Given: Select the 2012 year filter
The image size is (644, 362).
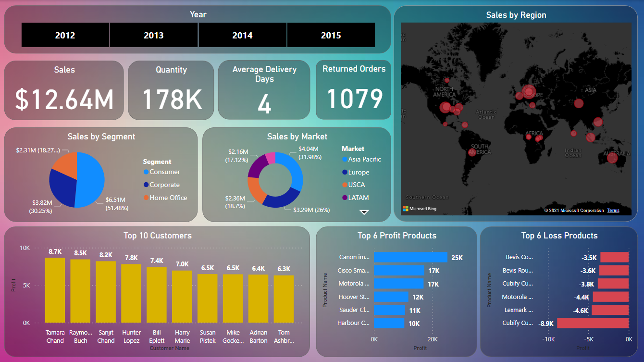Looking at the screenshot, I should click(x=65, y=35).
